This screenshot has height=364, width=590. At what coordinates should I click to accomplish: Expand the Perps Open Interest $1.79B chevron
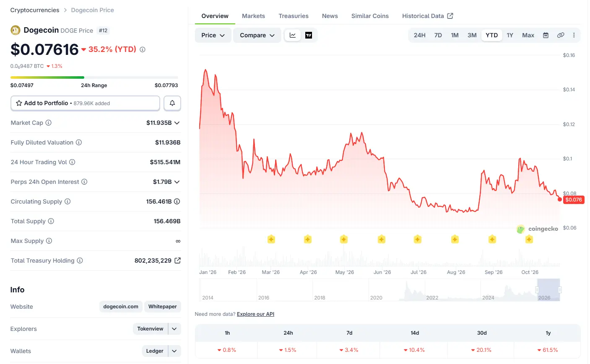(177, 182)
